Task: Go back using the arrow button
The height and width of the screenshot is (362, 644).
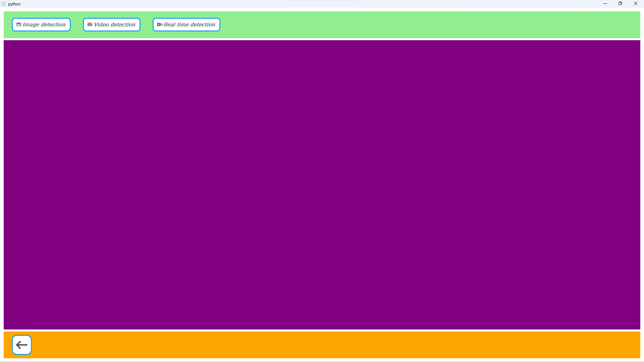Action: (x=22, y=345)
